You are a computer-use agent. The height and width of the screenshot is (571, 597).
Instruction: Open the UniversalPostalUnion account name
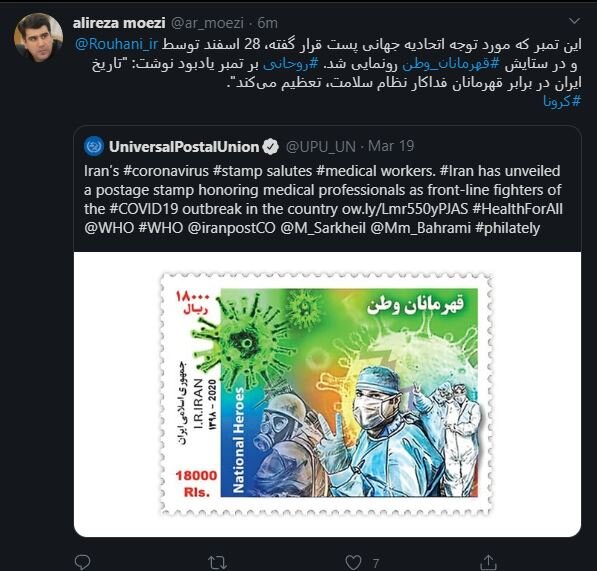pyautogui.click(x=184, y=147)
